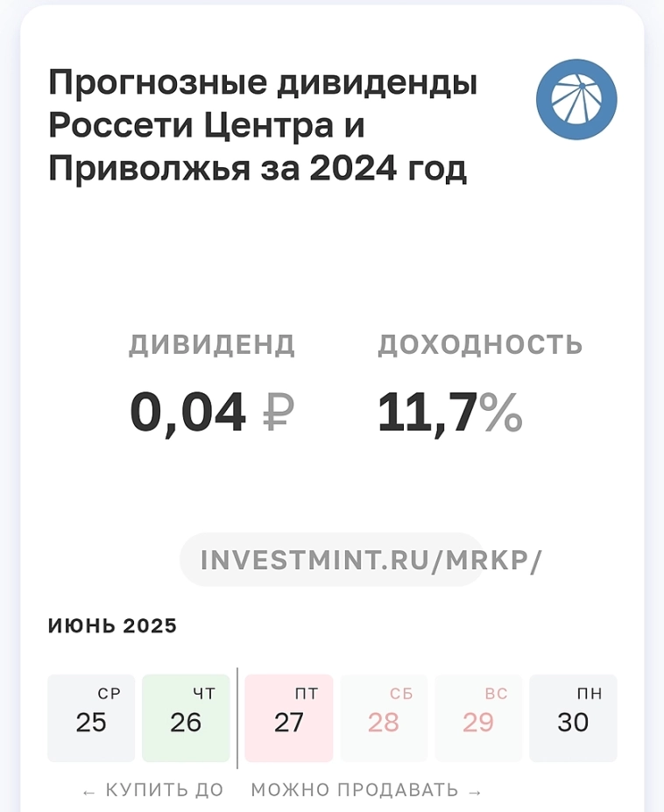Click the ДОХОДНОСТЬ label
The height and width of the screenshot is (812, 664).
click(x=480, y=345)
